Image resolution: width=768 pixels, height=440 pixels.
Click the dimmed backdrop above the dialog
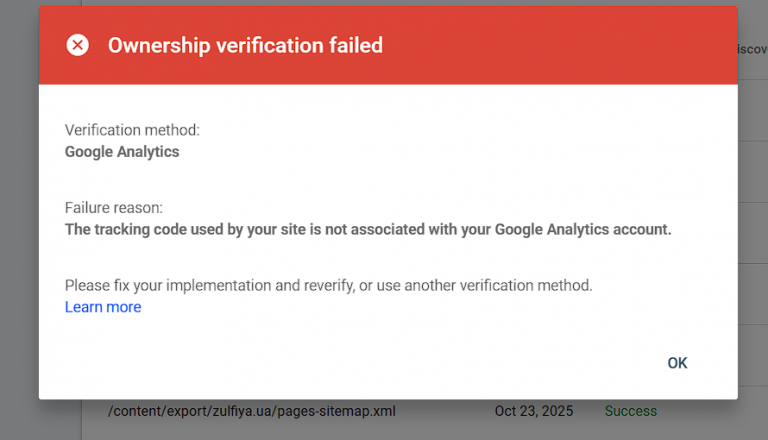tap(400, 3)
